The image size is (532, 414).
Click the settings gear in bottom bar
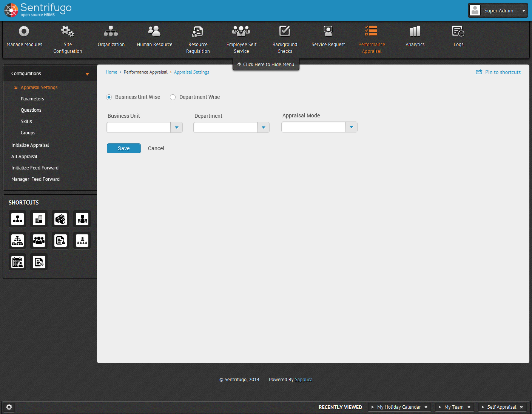[9, 407]
